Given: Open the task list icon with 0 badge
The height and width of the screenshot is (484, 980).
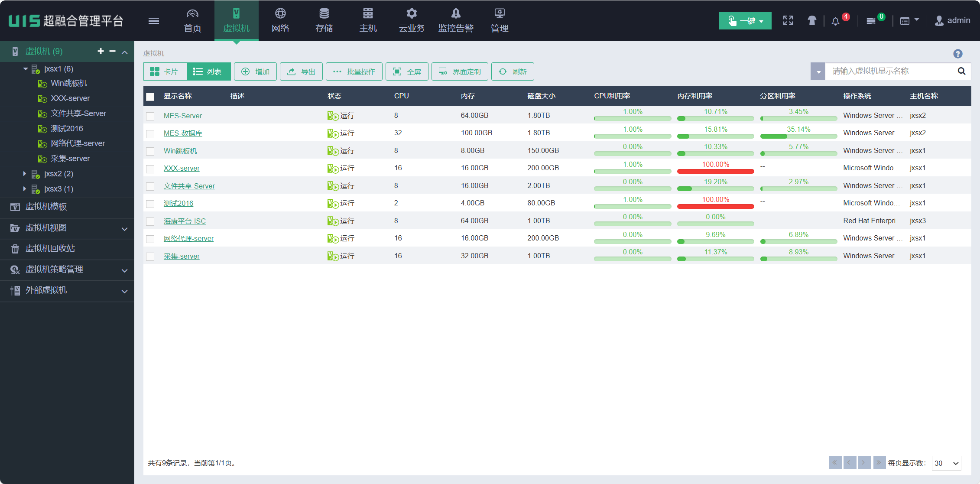Looking at the screenshot, I should click(871, 21).
